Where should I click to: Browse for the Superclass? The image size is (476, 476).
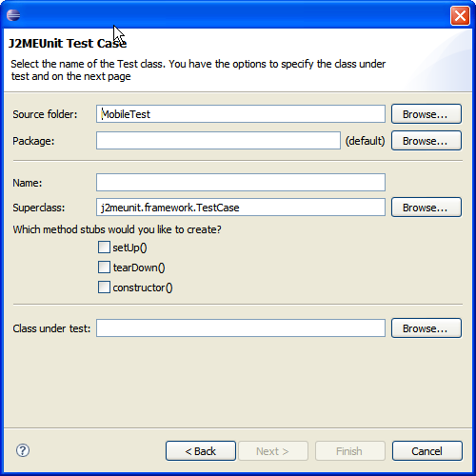tap(426, 208)
